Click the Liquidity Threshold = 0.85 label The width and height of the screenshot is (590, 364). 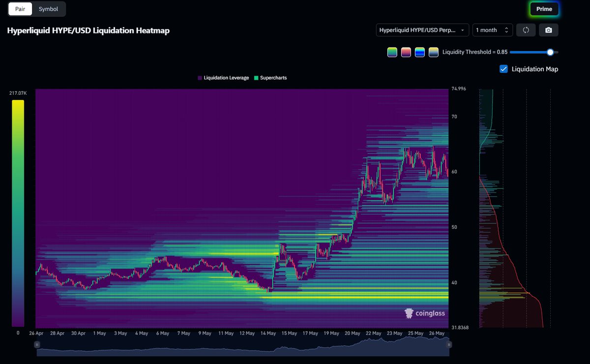pos(474,52)
